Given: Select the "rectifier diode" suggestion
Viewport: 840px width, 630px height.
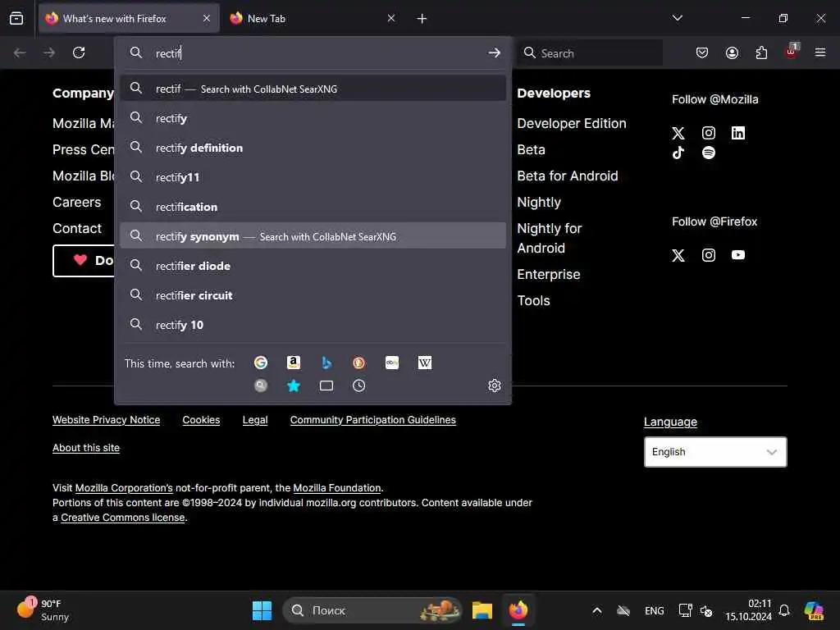Looking at the screenshot, I should [x=313, y=266].
